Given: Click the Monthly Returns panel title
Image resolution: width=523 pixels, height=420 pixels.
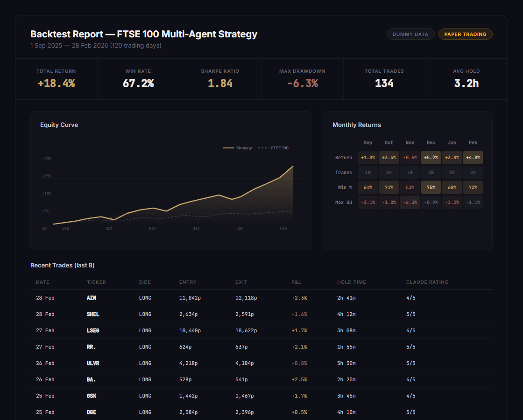Looking at the screenshot, I should point(357,125).
